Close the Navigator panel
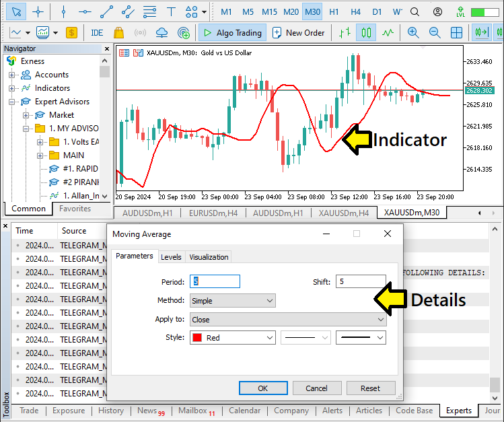The image size is (504, 422). (x=107, y=49)
